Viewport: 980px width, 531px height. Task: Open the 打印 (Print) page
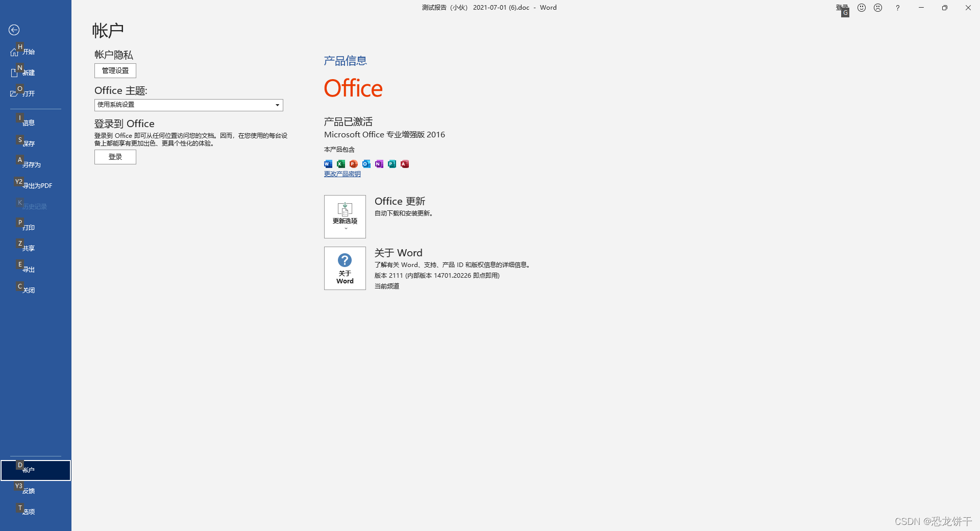click(x=36, y=227)
